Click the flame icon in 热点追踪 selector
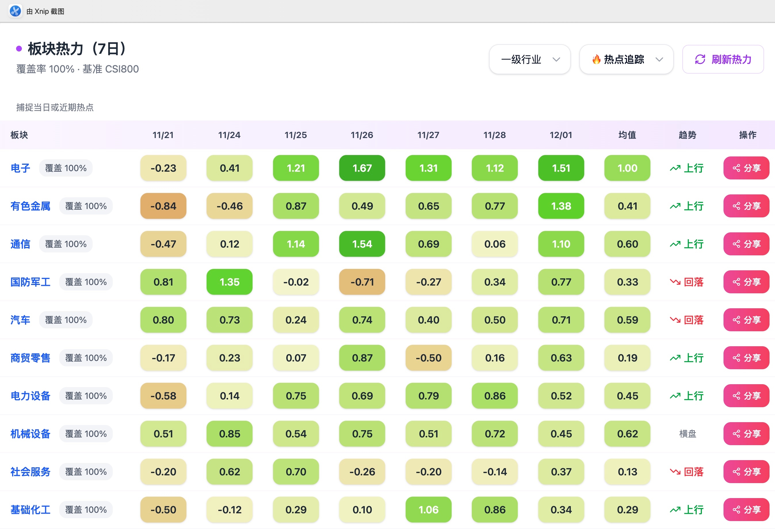Viewport: 775px width, 532px height. tap(596, 59)
